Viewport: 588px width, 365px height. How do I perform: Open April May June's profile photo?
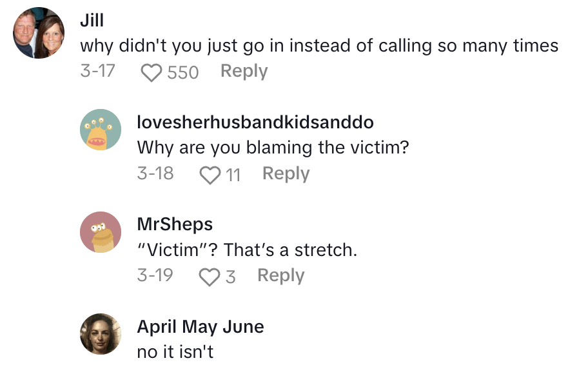[101, 334]
